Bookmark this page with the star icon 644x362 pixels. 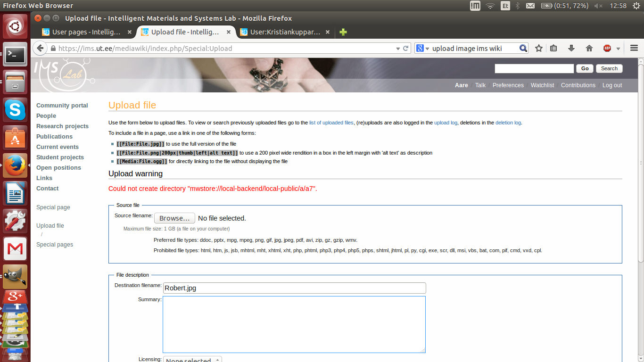click(539, 48)
